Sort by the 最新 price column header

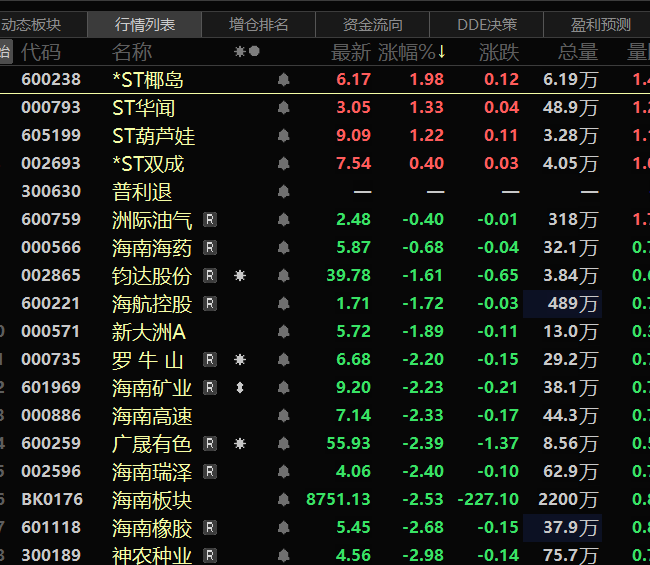point(351,52)
